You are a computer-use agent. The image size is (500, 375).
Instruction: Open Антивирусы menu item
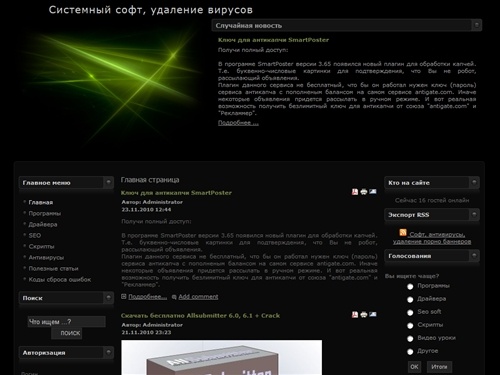[x=46, y=257]
